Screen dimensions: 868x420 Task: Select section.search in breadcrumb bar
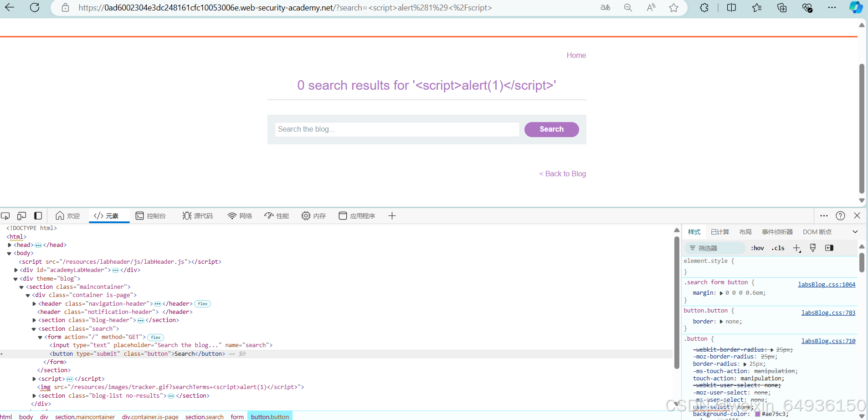pos(205,416)
